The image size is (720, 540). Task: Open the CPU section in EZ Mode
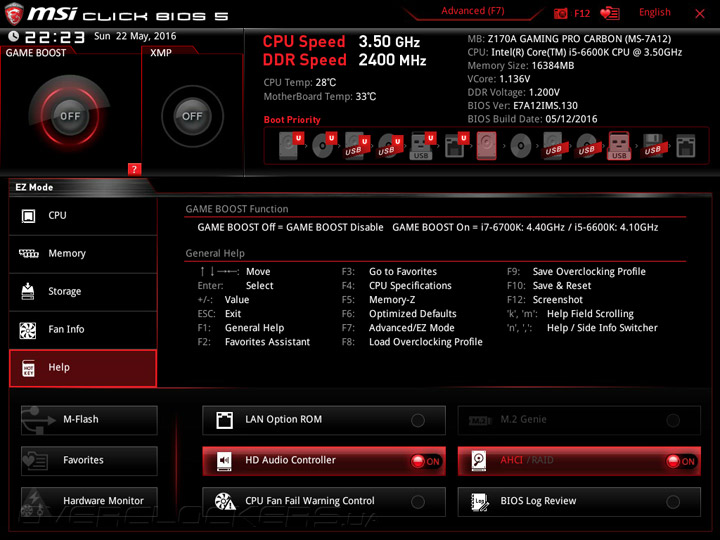point(83,216)
